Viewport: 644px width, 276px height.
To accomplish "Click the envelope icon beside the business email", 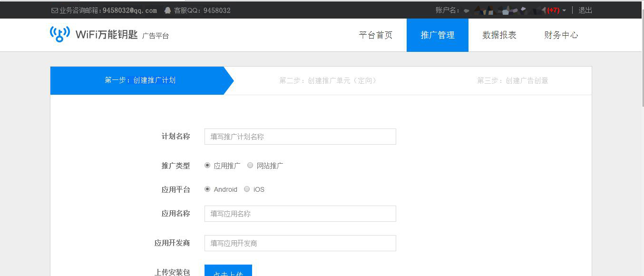I will point(54,10).
